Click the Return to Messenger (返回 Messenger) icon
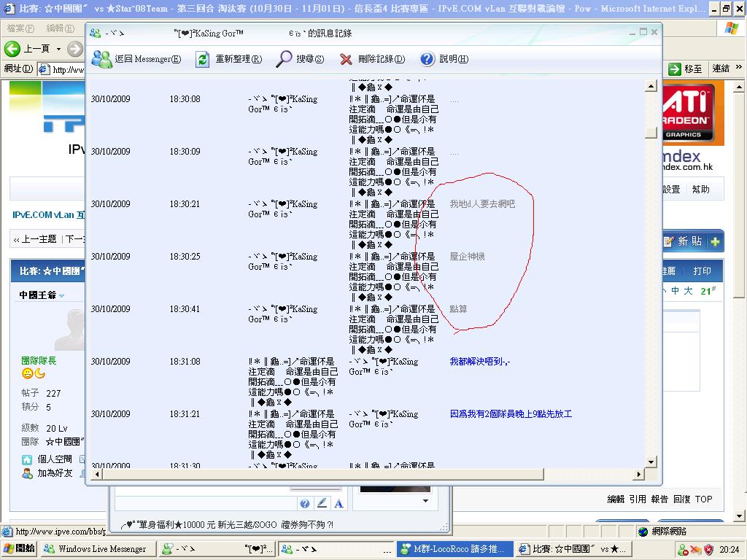This screenshot has width=747, height=560. click(x=102, y=59)
